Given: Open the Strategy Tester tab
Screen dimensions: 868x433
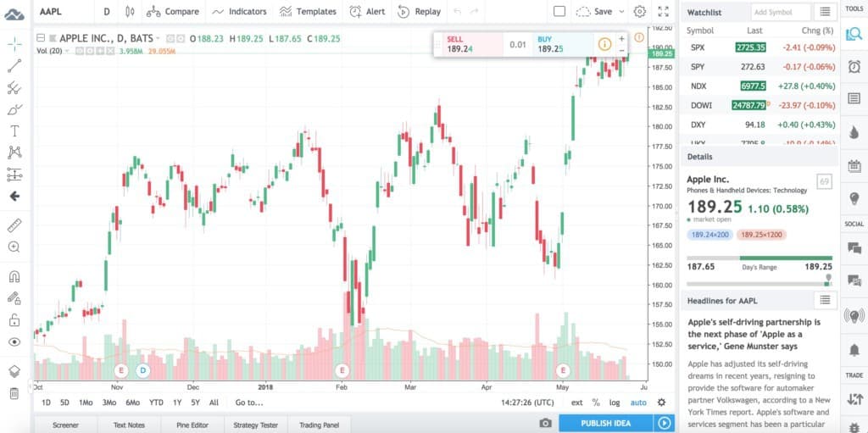Looking at the screenshot, I should (x=255, y=425).
